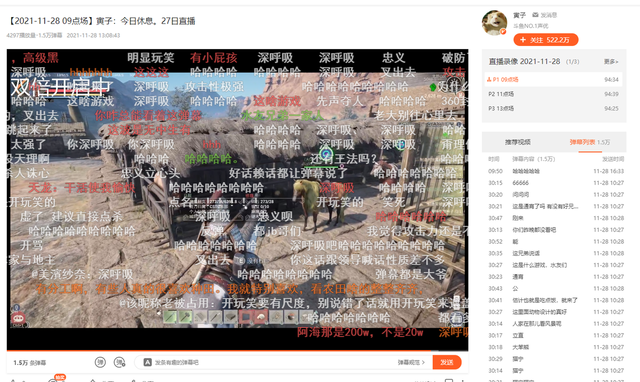Click danmaku row at time 30:47

point(556,218)
